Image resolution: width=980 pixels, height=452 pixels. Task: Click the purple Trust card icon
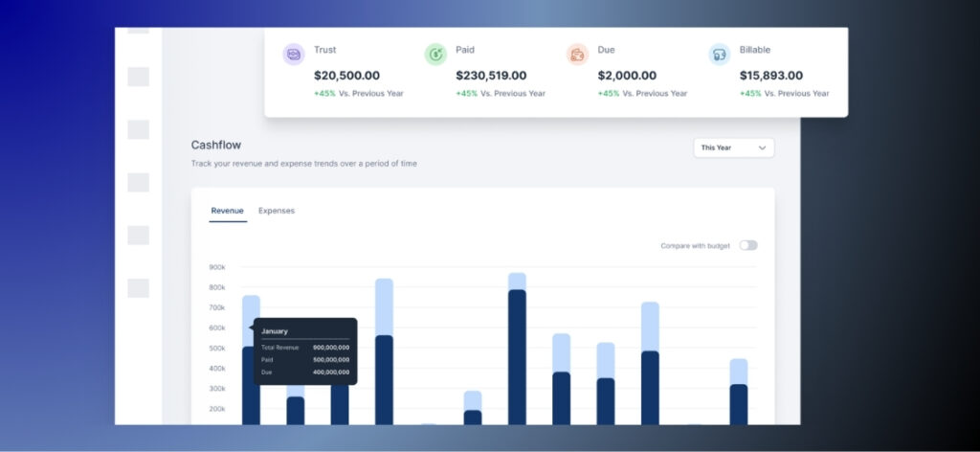click(293, 55)
